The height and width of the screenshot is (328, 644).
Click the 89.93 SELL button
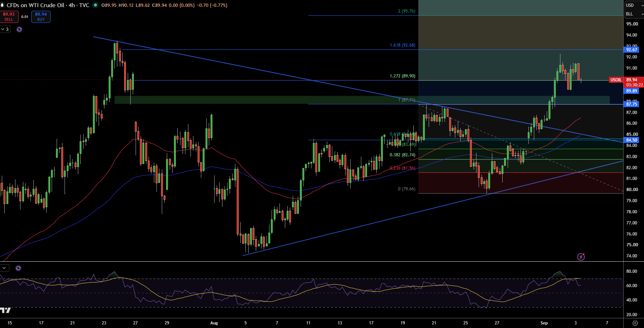(9, 16)
